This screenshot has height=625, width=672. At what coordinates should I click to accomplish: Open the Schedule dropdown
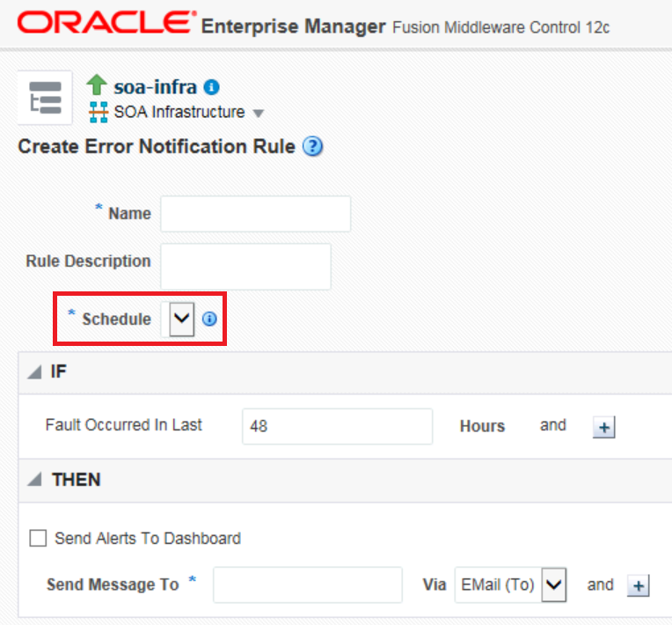[181, 320]
